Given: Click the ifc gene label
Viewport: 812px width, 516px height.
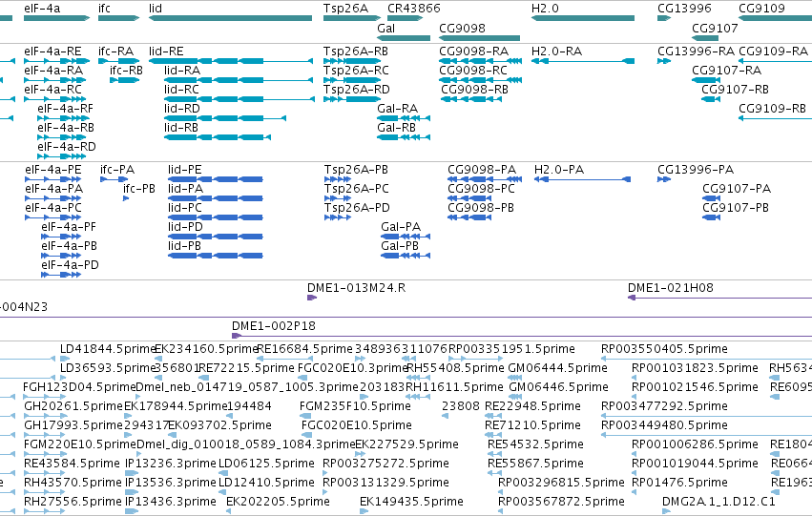Looking at the screenshot, I should click(104, 9).
